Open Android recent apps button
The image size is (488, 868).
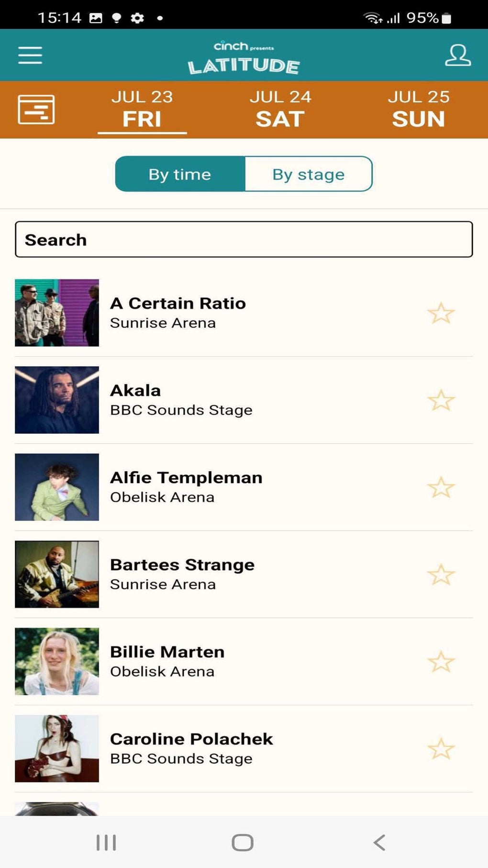click(x=106, y=842)
